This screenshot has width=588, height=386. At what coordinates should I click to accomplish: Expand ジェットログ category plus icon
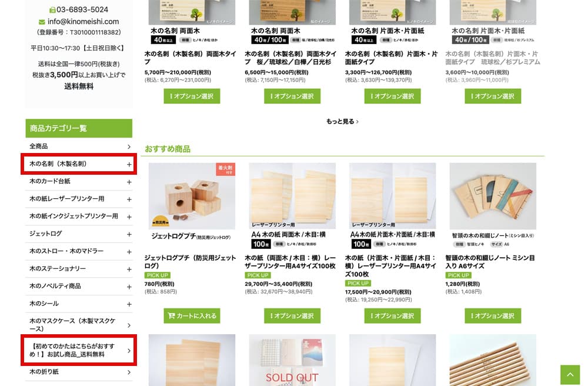tap(129, 234)
